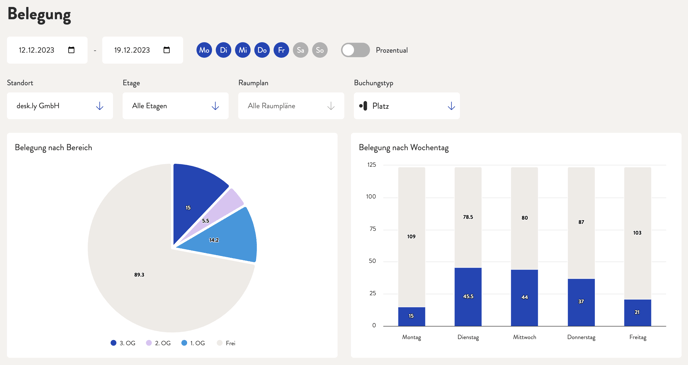Toggle Wednesday (Mi) weekday filter
Viewport: 688px width, 365px height.
tap(243, 50)
